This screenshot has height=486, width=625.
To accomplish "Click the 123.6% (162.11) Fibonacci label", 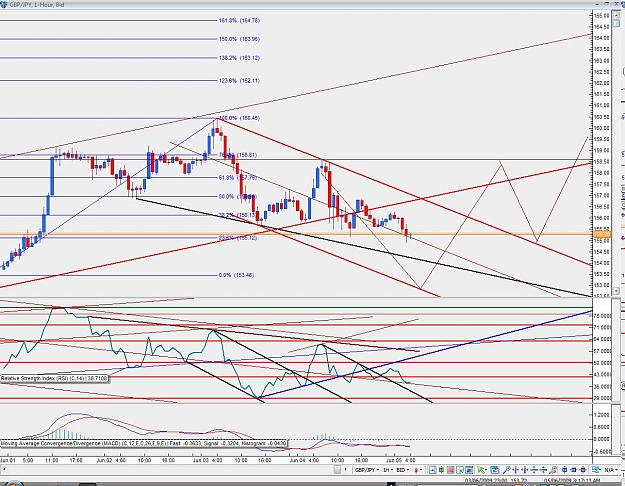I will point(239,81).
